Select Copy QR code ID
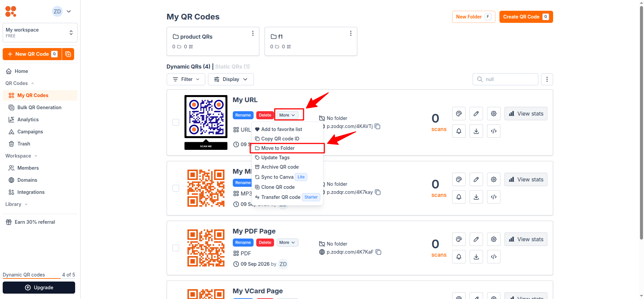Screen dimensions: 644x299 pos(287,139)
